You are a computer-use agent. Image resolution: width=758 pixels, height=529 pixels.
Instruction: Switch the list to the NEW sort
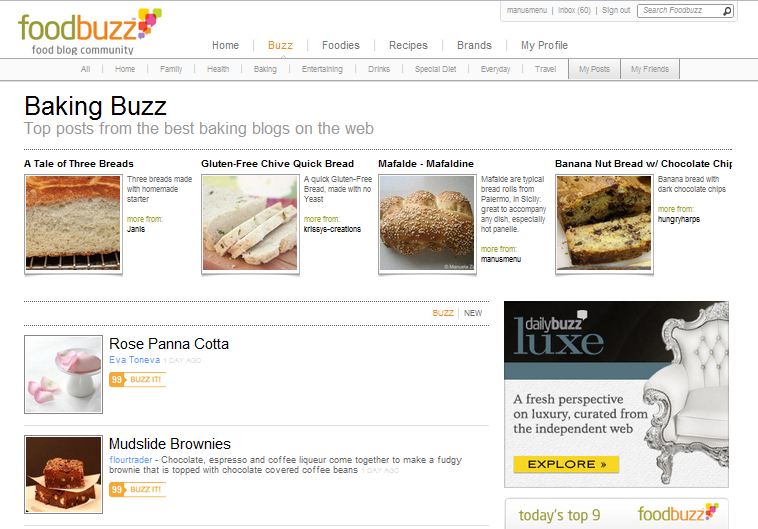[x=473, y=313]
